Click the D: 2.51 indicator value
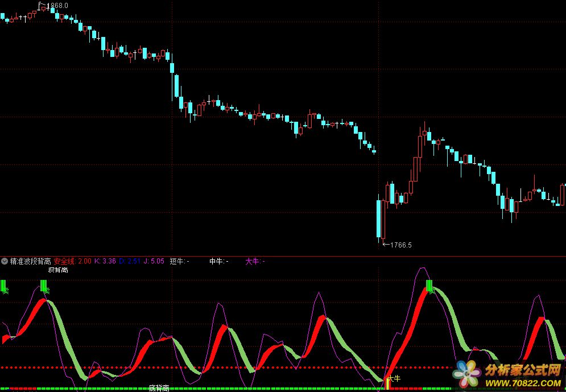 coord(134,262)
